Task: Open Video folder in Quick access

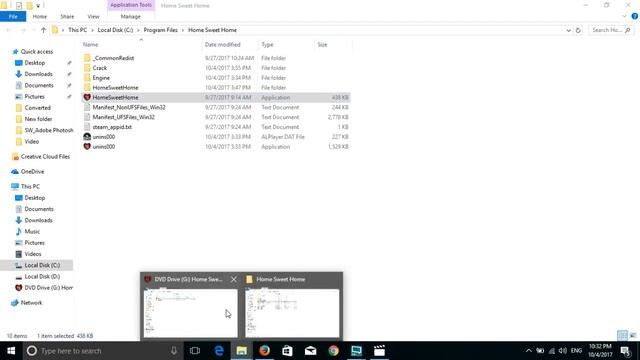Action: point(31,141)
